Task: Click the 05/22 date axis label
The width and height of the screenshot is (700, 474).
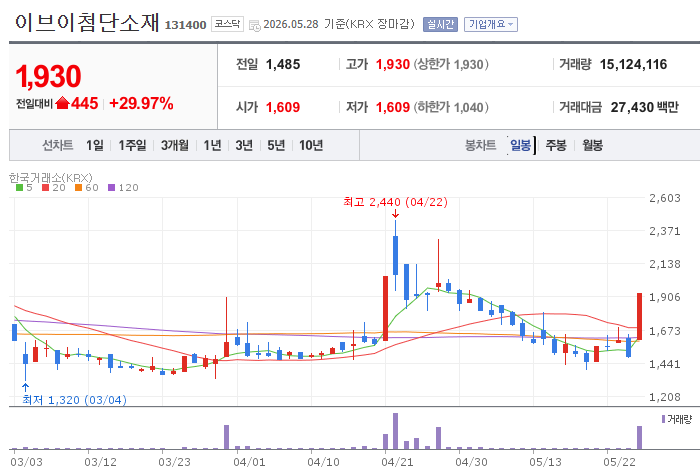Action: pos(619,462)
